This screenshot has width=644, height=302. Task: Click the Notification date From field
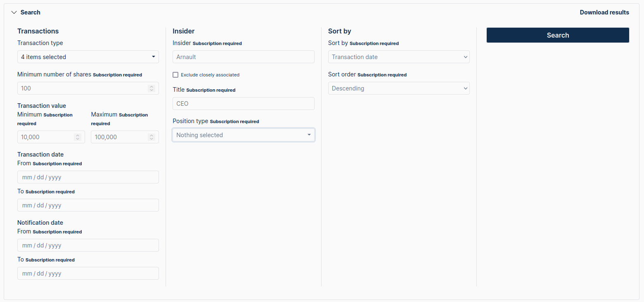[x=88, y=245]
